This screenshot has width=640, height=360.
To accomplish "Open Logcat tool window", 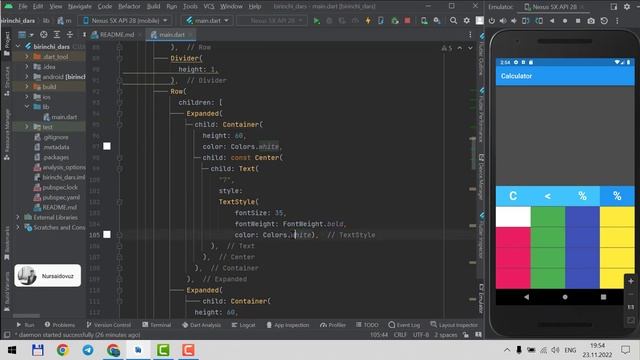I will [243, 325].
